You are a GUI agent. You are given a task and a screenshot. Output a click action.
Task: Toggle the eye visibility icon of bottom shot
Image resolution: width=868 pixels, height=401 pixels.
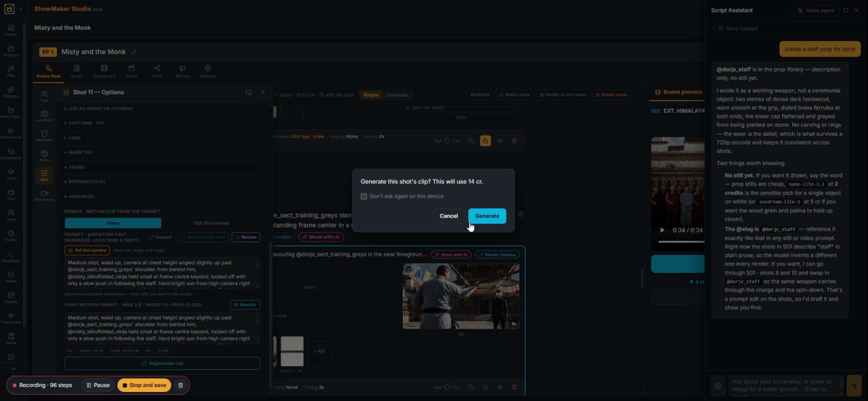point(500,387)
